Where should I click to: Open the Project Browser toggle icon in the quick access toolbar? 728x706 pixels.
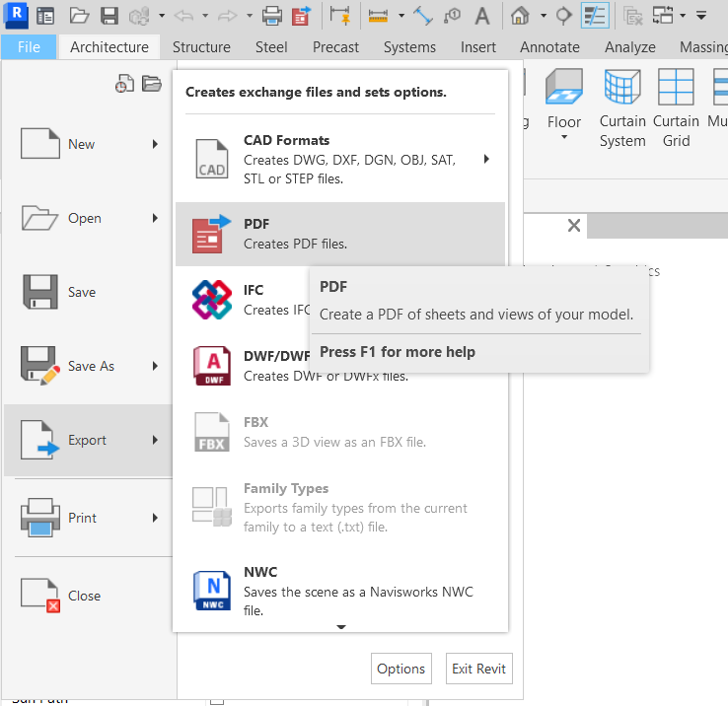click(x=45, y=16)
